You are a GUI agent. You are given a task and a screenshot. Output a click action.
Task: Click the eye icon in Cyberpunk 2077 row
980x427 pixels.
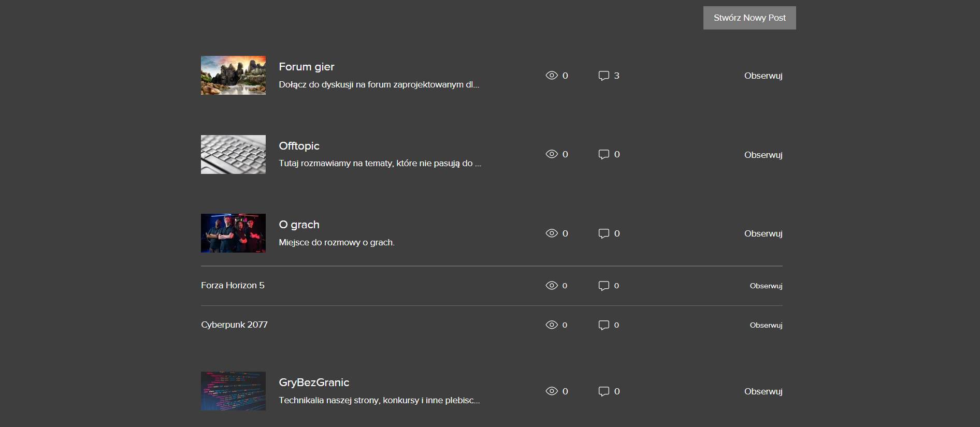pos(552,325)
